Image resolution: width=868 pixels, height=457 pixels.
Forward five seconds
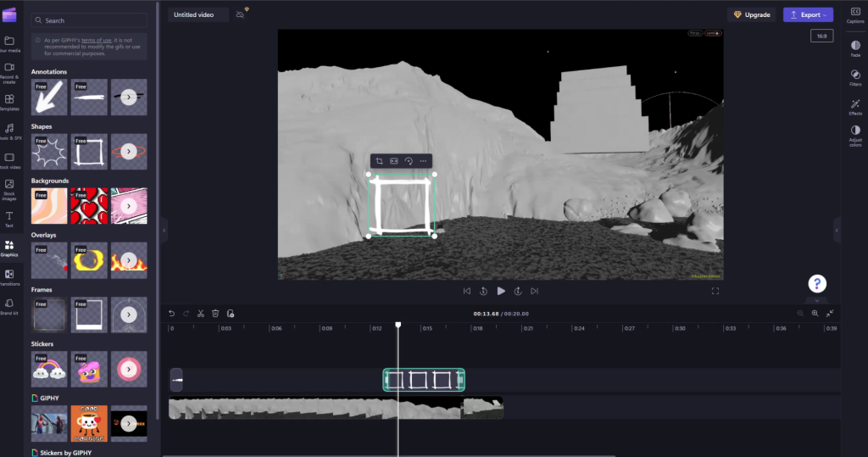tap(518, 291)
